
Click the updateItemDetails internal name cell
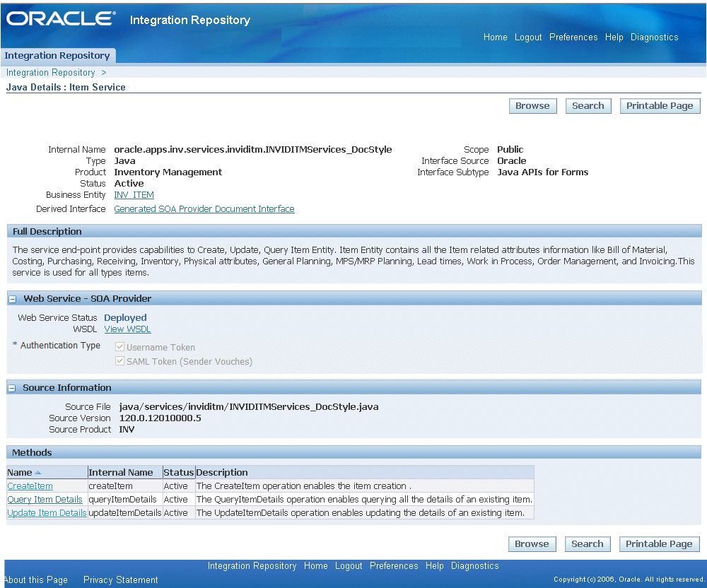[125, 513]
